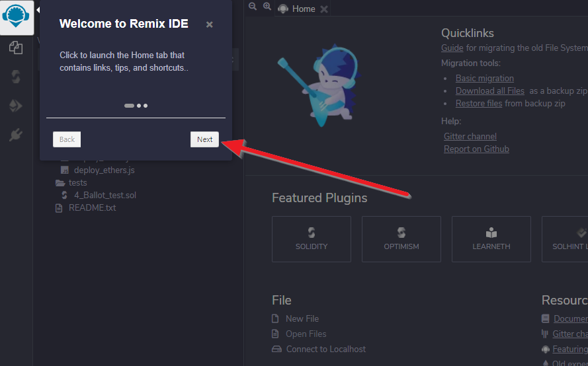Click Download all Files link
The width and height of the screenshot is (588, 366).
pyautogui.click(x=489, y=91)
